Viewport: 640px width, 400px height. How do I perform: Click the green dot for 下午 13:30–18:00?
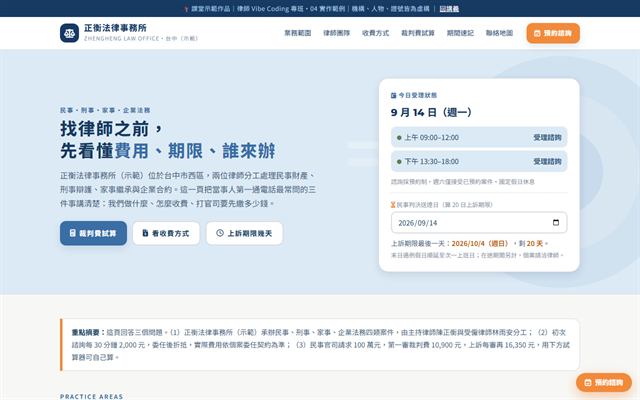[x=399, y=162]
